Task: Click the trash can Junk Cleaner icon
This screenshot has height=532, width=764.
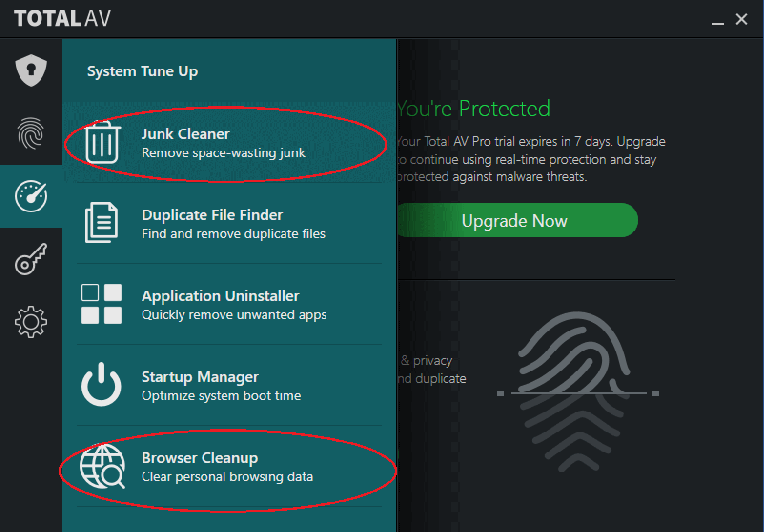Action: click(x=102, y=142)
